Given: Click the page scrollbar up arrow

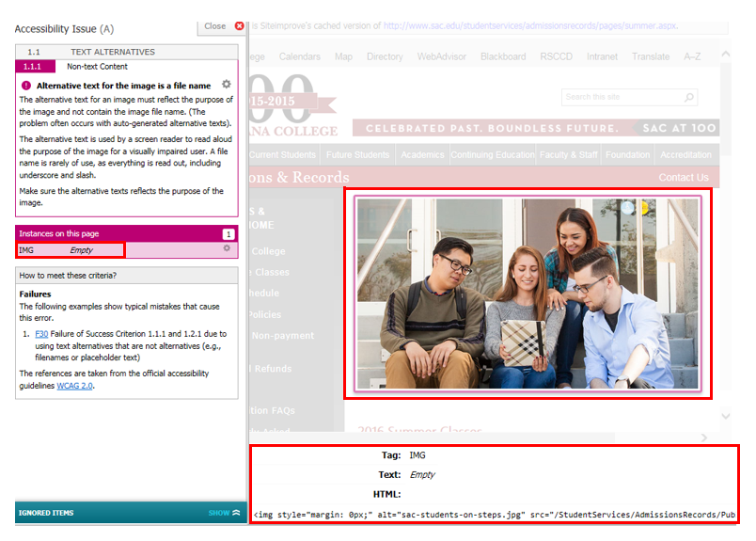Looking at the screenshot, I should tap(726, 54).
